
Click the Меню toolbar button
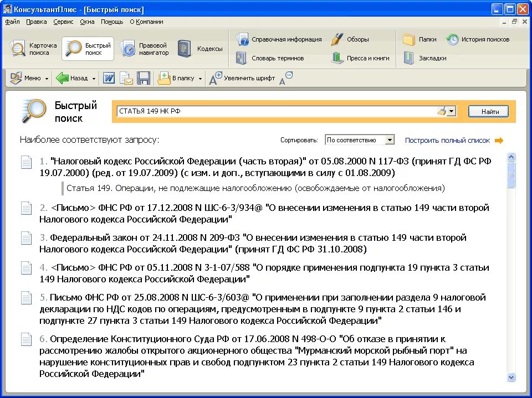point(25,78)
